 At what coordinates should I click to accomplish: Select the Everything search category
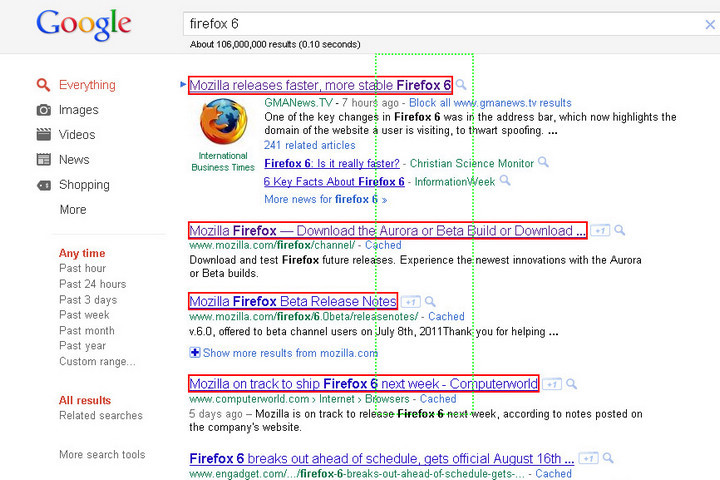pyautogui.click(x=87, y=85)
